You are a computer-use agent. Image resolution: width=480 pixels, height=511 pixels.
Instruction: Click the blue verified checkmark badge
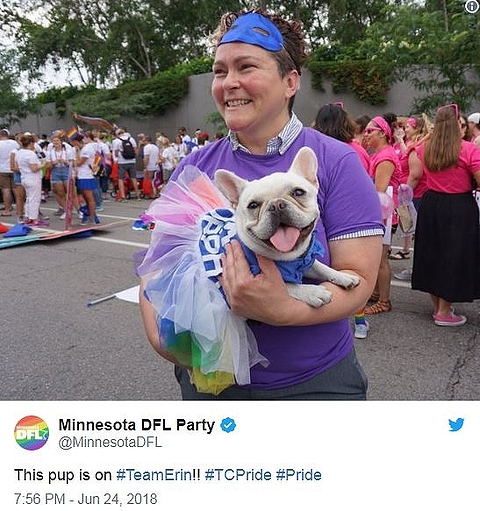coord(228,425)
